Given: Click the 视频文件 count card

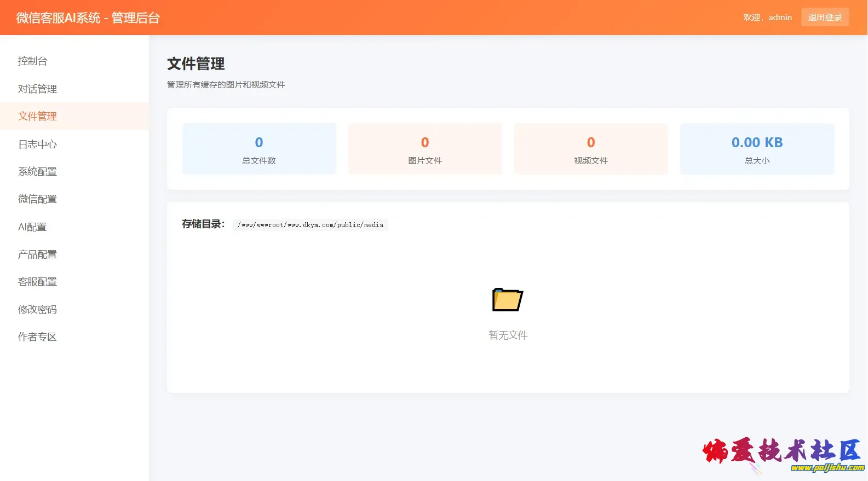Looking at the screenshot, I should pos(591,149).
